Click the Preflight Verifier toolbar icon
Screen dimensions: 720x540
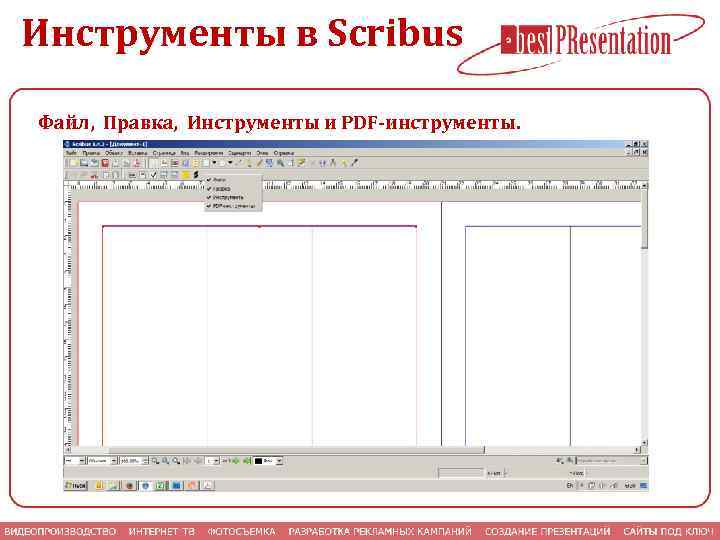coord(126,163)
